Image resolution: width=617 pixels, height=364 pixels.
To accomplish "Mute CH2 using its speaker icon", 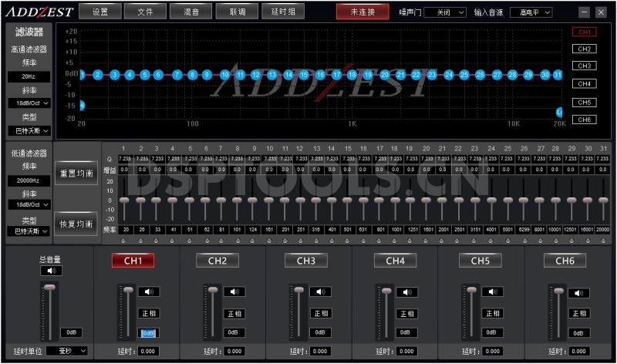I will point(234,292).
